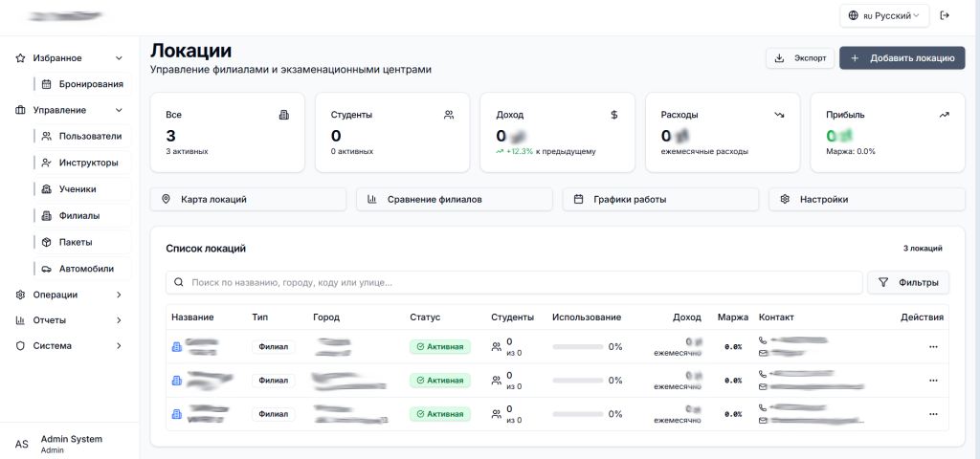Click the building icon in the Все card
Viewport: 980px width, 459px height.
tap(283, 115)
